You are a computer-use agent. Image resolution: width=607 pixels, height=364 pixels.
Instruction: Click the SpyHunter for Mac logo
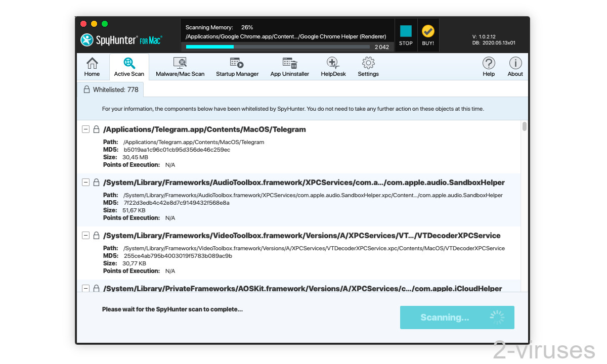(121, 39)
